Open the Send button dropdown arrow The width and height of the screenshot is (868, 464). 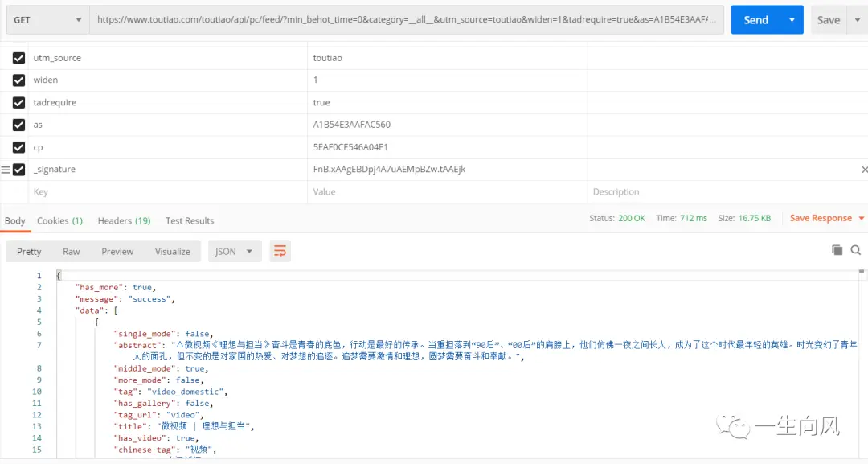(x=792, y=20)
